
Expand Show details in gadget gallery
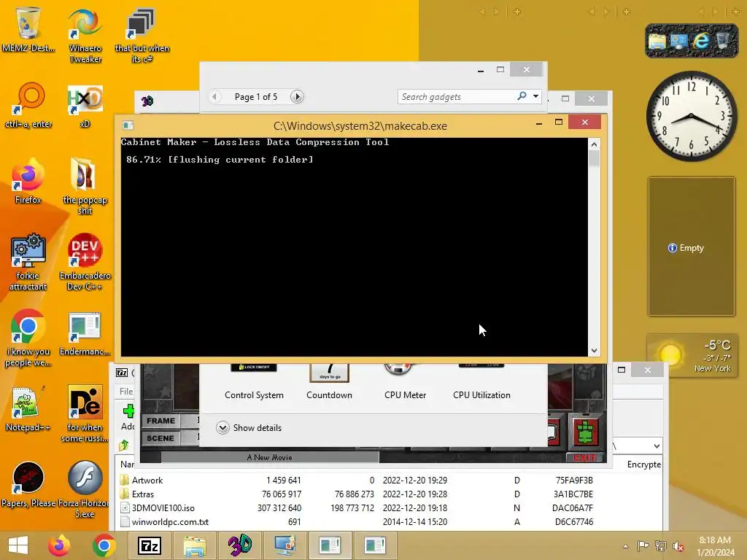[x=249, y=427]
